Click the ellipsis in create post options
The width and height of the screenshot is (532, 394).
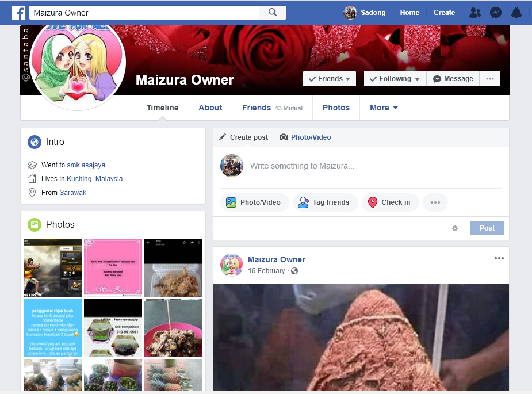point(435,202)
